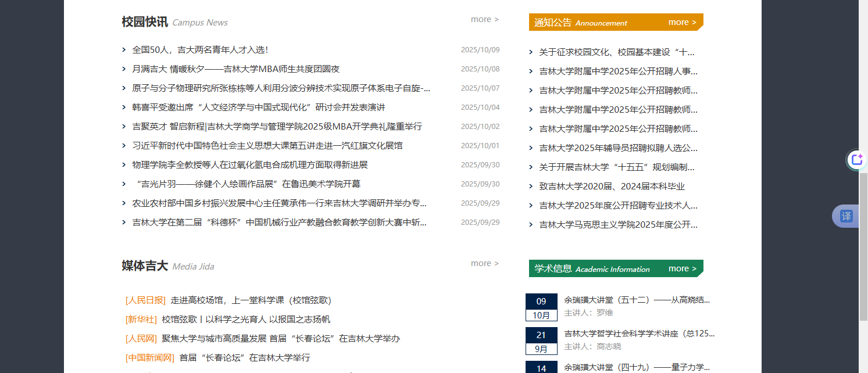This screenshot has height=373, width=868.
Task: Click the 09 10月 date badge
Action: pos(541,307)
